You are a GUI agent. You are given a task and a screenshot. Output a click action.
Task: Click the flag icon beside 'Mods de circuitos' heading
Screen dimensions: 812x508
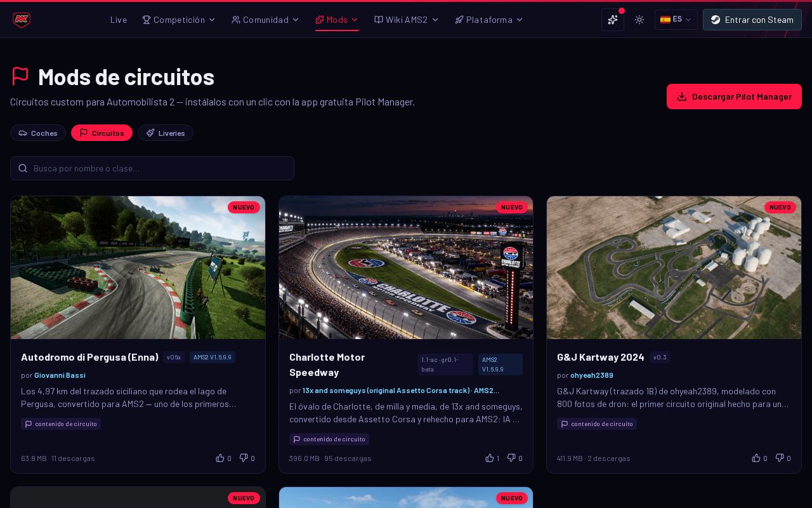20,76
